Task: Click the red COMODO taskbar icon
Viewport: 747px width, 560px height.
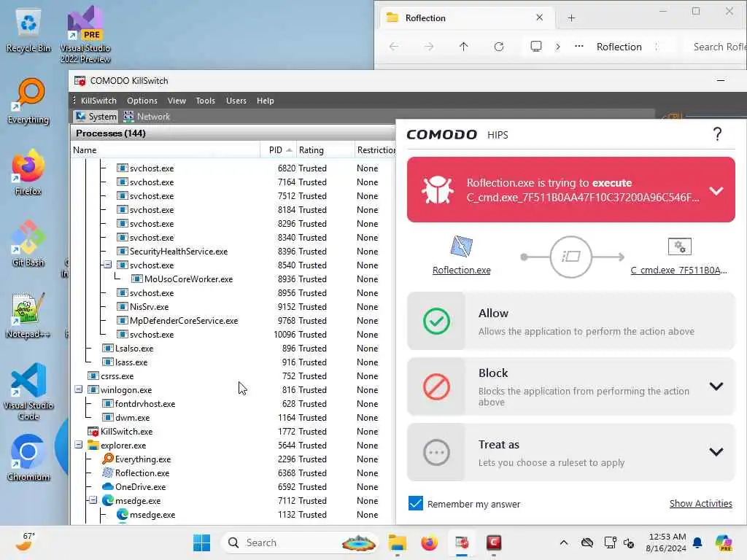Action: 494,542
